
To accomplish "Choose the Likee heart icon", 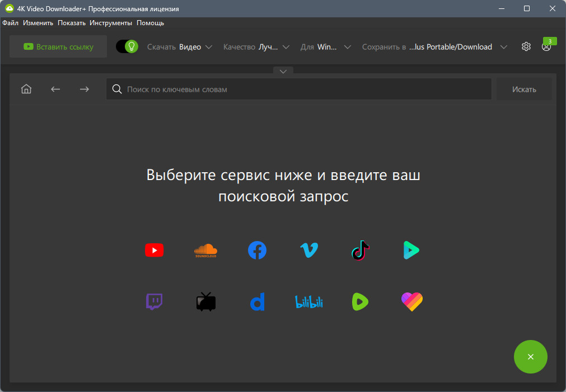I will pos(411,302).
